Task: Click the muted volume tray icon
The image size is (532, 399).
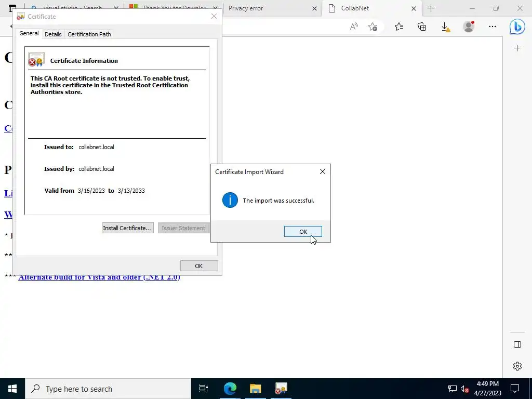Action: [465, 389]
